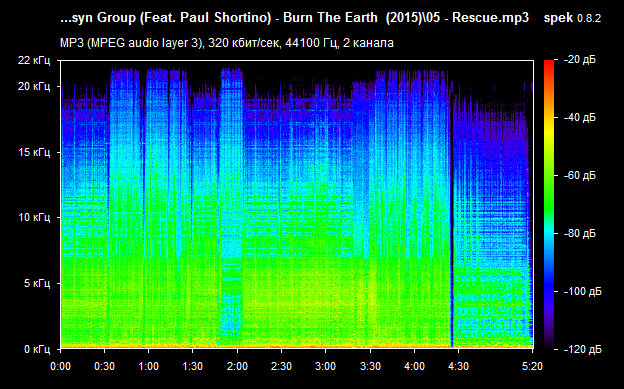Screen dimensions: 624x389
Task: Click the 4:30 time axis marker
Action: [458, 366]
